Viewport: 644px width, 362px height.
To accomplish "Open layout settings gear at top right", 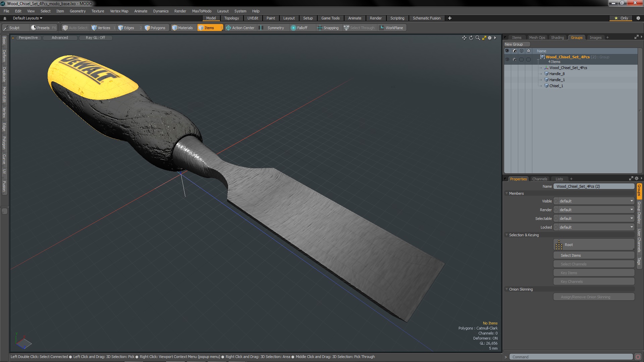I will click(638, 18).
